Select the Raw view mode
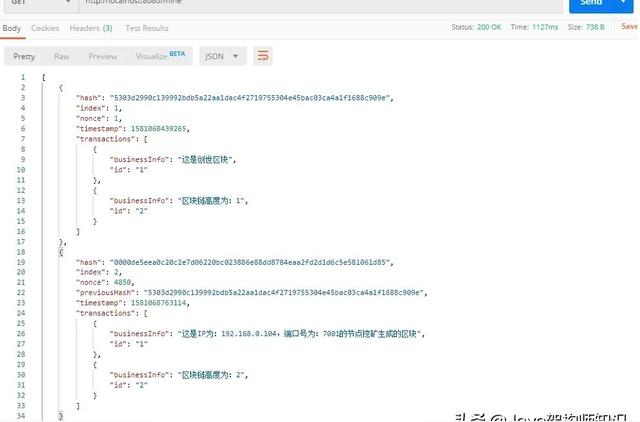The height and width of the screenshot is (422, 640). point(62,56)
